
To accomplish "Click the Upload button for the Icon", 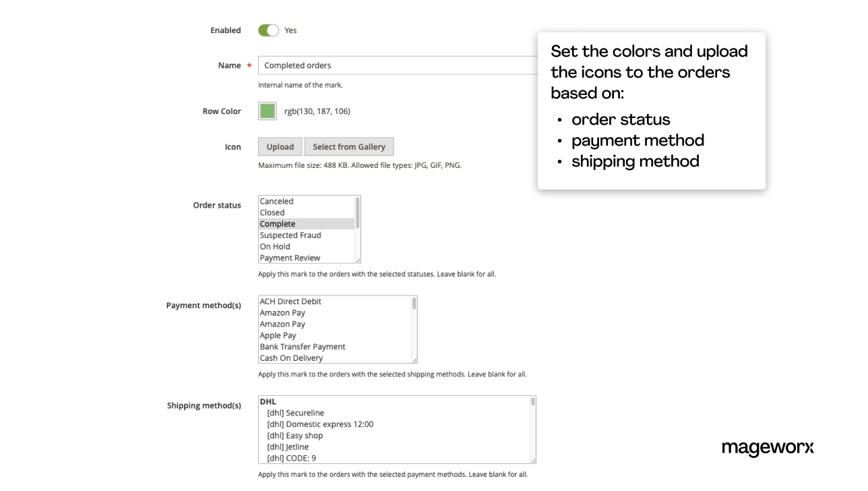I will (x=280, y=146).
